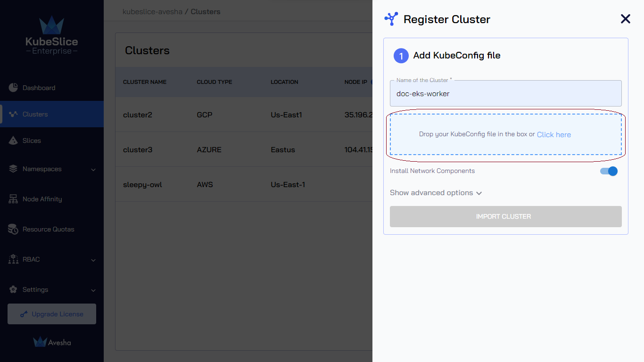The height and width of the screenshot is (362, 644).
Task: Click the Dashboard pie chart icon
Action: click(13, 88)
